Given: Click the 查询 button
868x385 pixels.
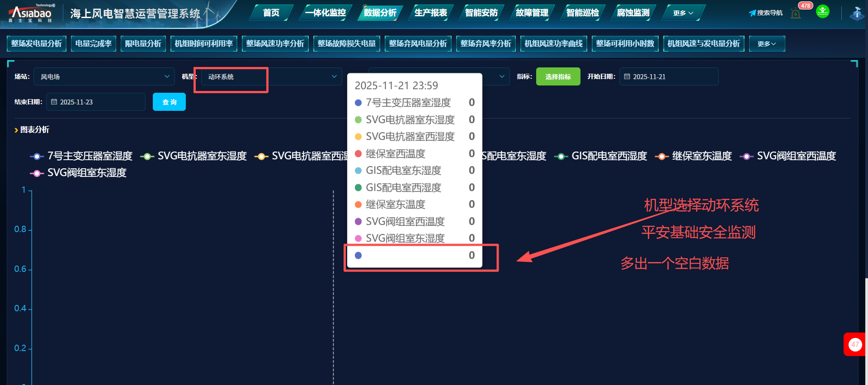Looking at the screenshot, I should 169,102.
